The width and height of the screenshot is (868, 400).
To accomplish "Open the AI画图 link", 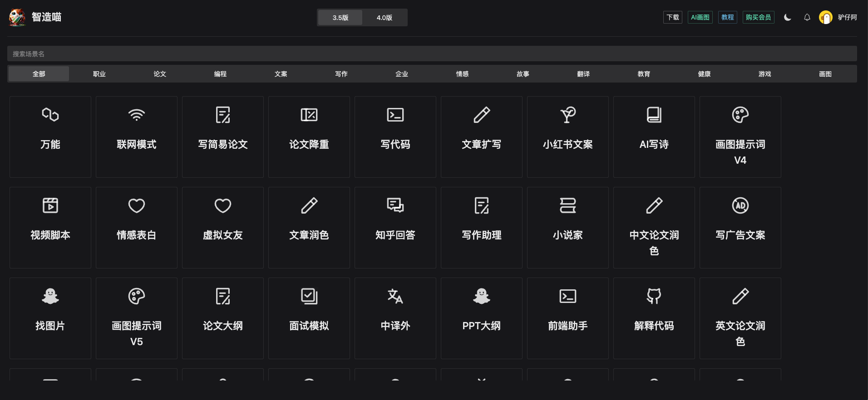I will pos(700,17).
